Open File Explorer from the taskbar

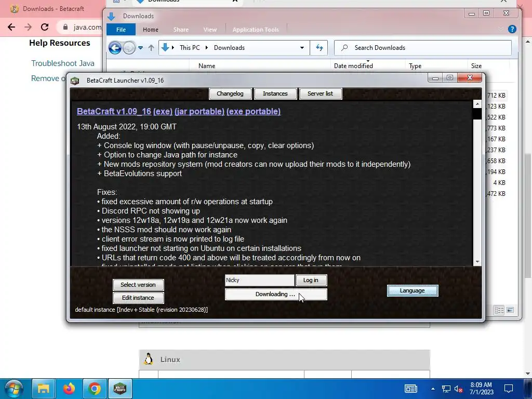click(44, 389)
